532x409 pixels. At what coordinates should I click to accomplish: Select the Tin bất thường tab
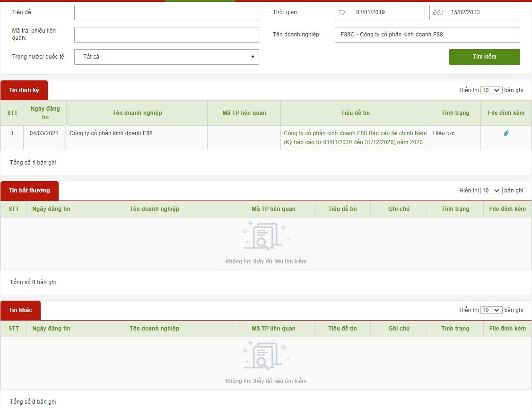pos(29,191)
